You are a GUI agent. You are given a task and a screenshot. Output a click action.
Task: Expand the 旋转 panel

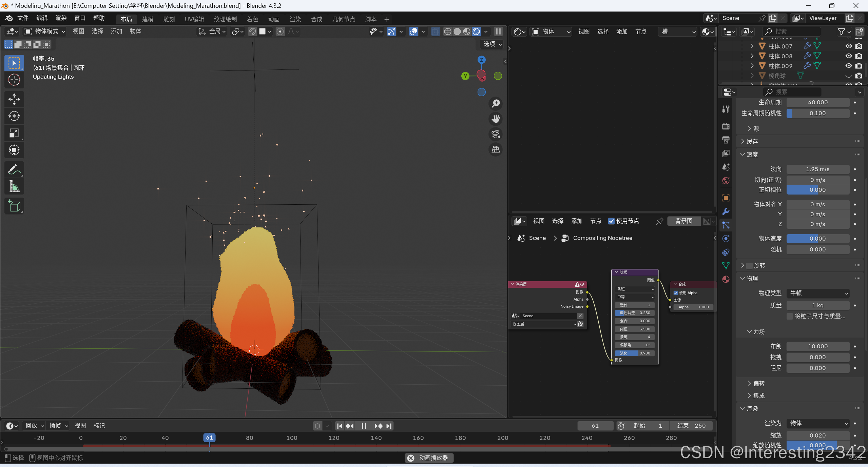click(x=742, y=265)
